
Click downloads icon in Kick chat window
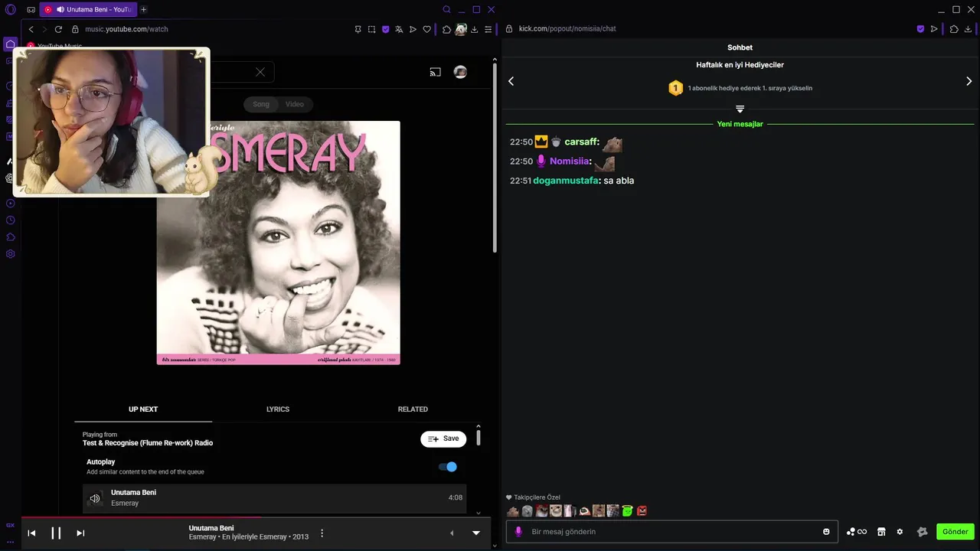968,29
